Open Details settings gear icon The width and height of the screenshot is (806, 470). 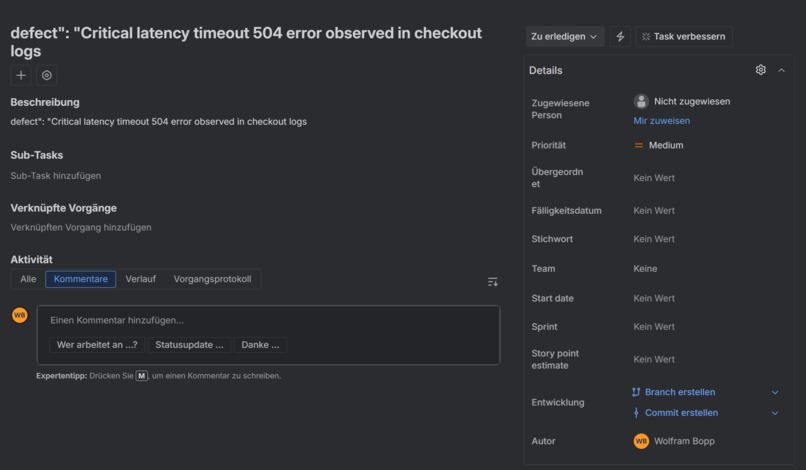(x=761, y=70)
